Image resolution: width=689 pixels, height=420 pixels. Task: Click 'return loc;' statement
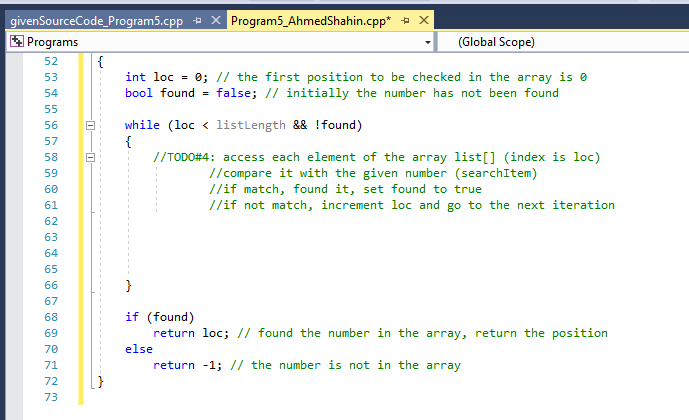click(x=191, y=333)
